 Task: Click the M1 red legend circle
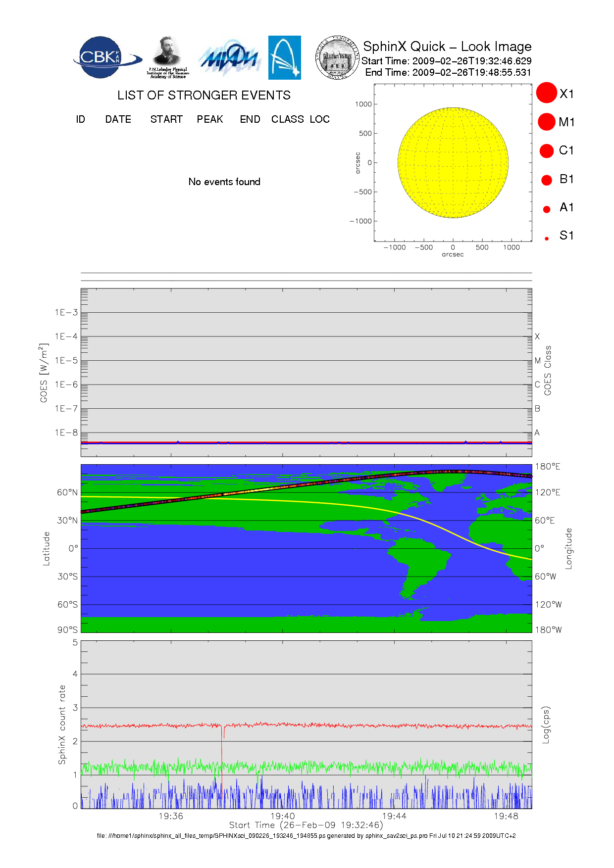coord(547,122)
